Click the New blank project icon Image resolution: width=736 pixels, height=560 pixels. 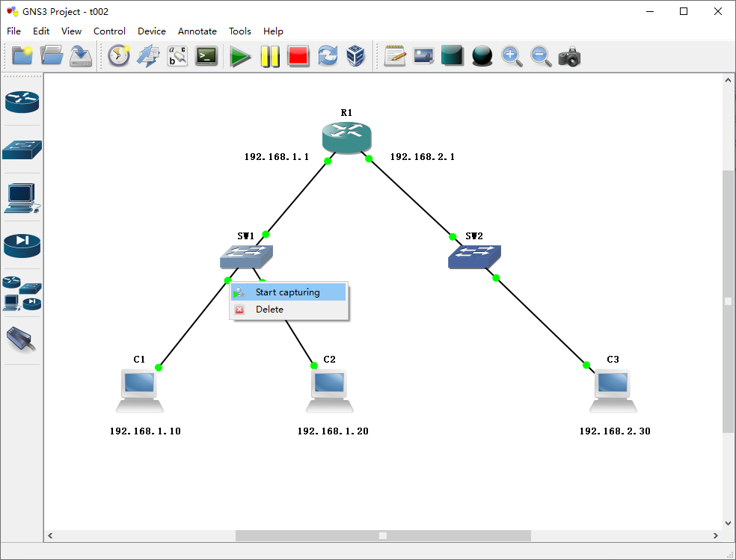point(22,56)
